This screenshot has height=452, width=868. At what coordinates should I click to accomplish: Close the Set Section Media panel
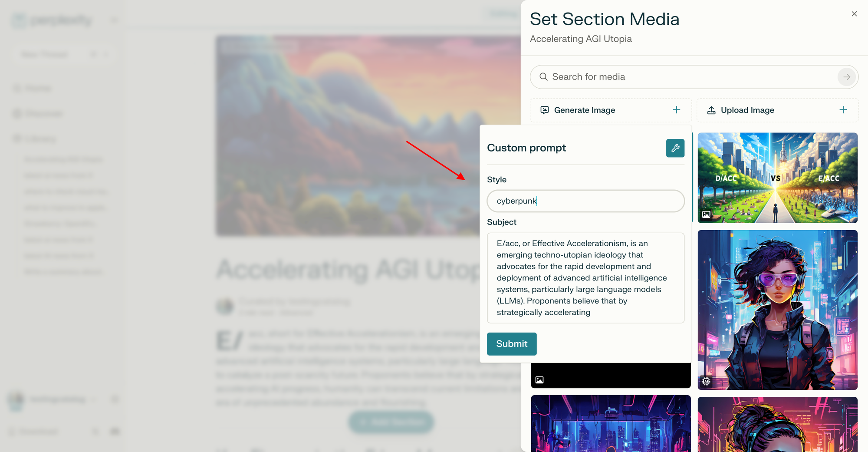[854, 14]
